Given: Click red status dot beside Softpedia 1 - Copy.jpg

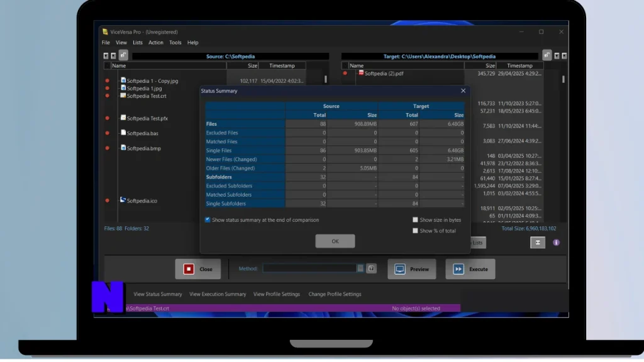Looking at the screenshot, I should click(x=107, y=81).
